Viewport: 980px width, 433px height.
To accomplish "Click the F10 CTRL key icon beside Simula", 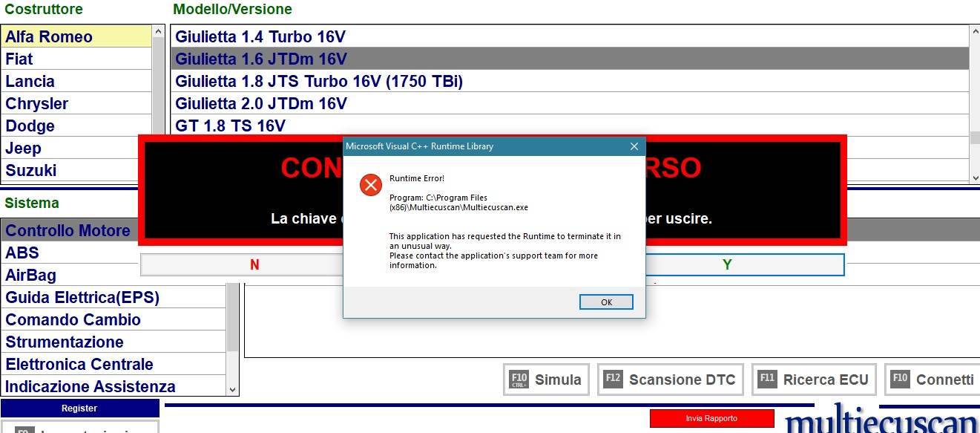I will tap(519, 380).
